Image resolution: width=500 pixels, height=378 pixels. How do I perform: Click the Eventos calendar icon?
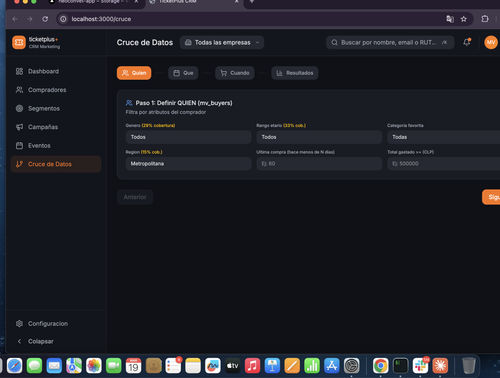[x=19, y=146]
